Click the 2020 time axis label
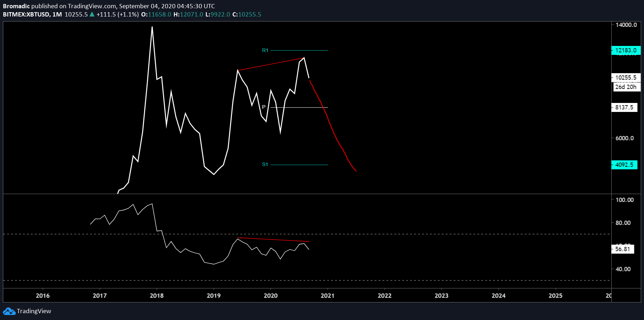 tap(270, 296)
